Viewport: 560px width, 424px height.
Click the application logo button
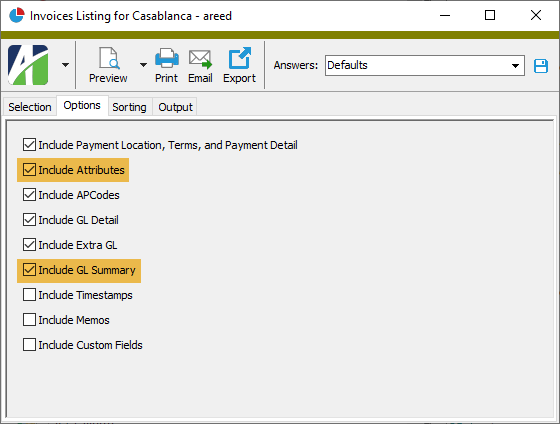click(28, 65)
